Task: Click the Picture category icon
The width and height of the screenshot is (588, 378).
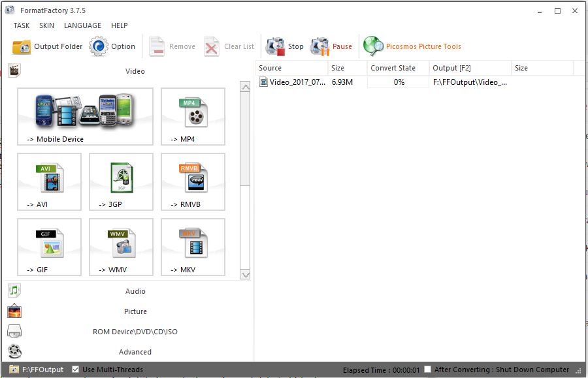Action: (x=14, y=311)
